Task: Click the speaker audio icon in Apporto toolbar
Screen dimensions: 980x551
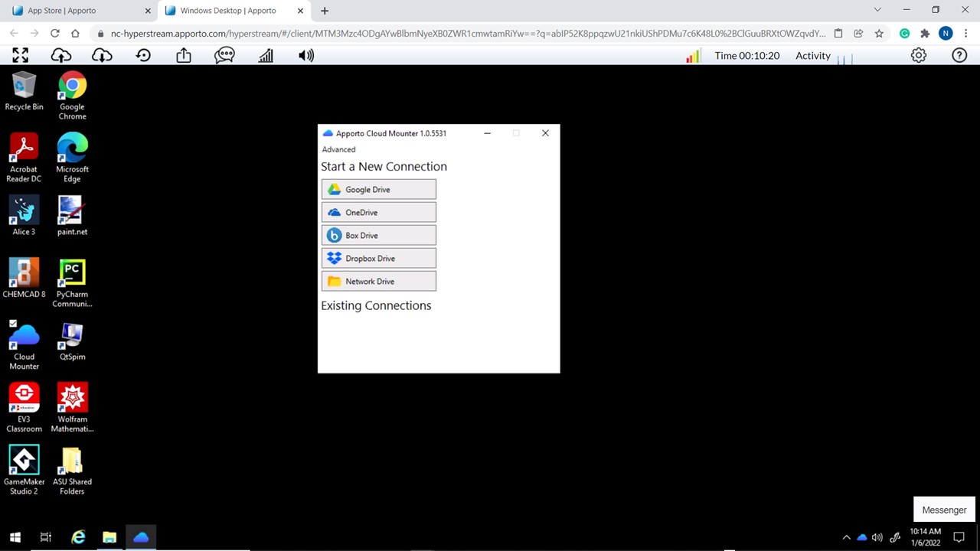Action: 306,55
